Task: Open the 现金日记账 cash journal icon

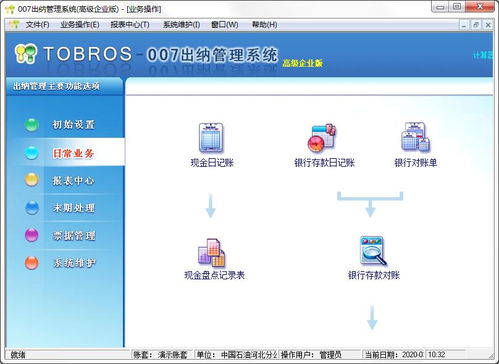Action: (x=211, y=138)
